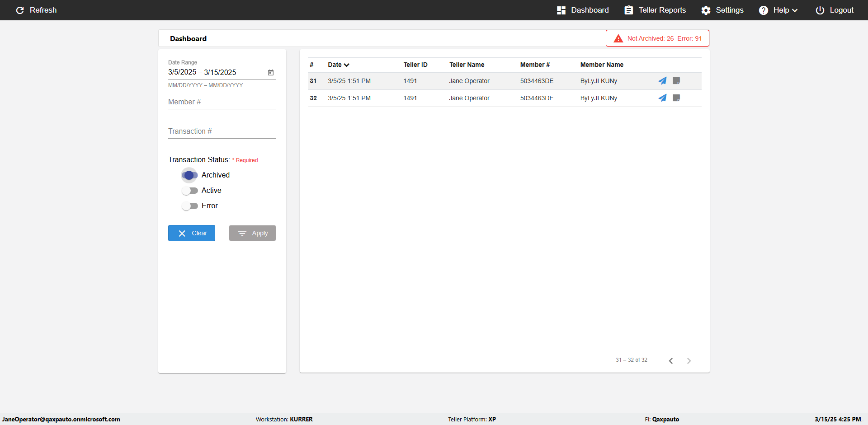Click Jane Operator in row 31

[x=469, y=81]
